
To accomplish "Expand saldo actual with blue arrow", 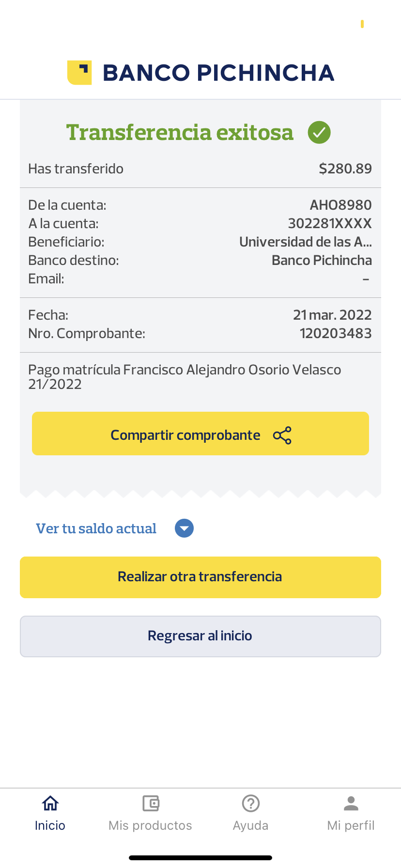I will click(x=184, y=528).
